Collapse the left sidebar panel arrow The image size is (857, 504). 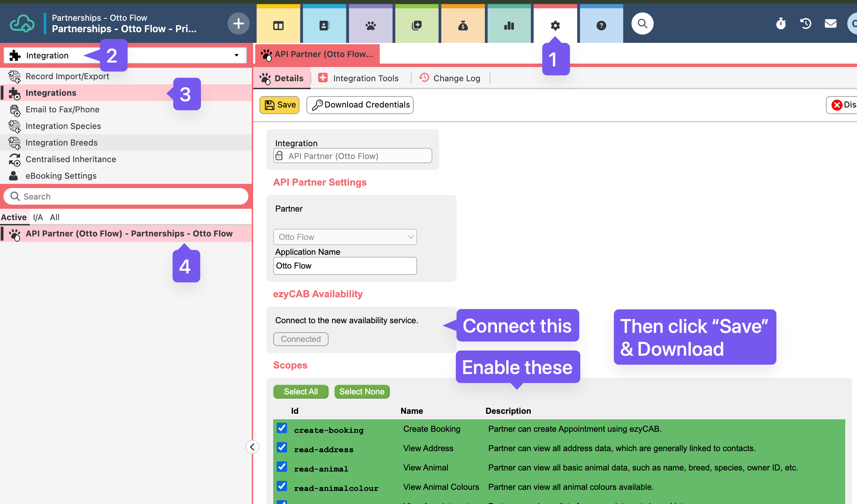coord(252,447)
